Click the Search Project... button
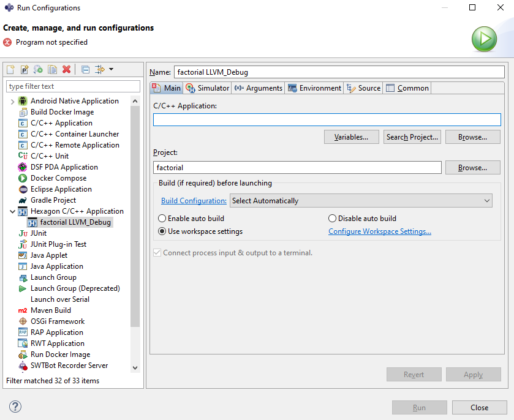Viewport: 514px width, 420px height. (x=412, y=137)
